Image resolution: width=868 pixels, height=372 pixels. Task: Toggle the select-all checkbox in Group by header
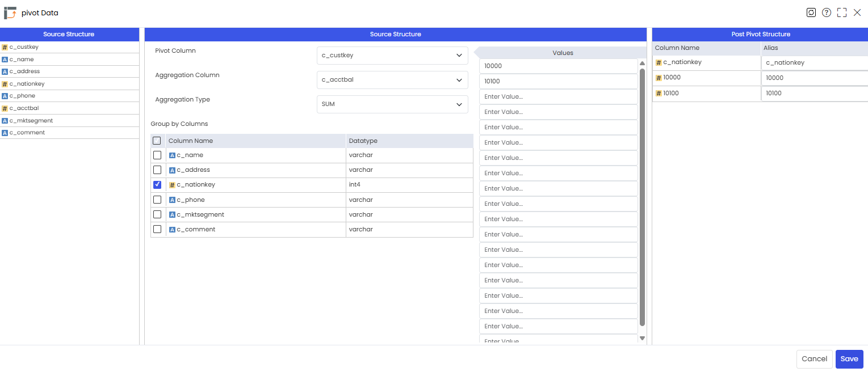(x=157, y=141)
